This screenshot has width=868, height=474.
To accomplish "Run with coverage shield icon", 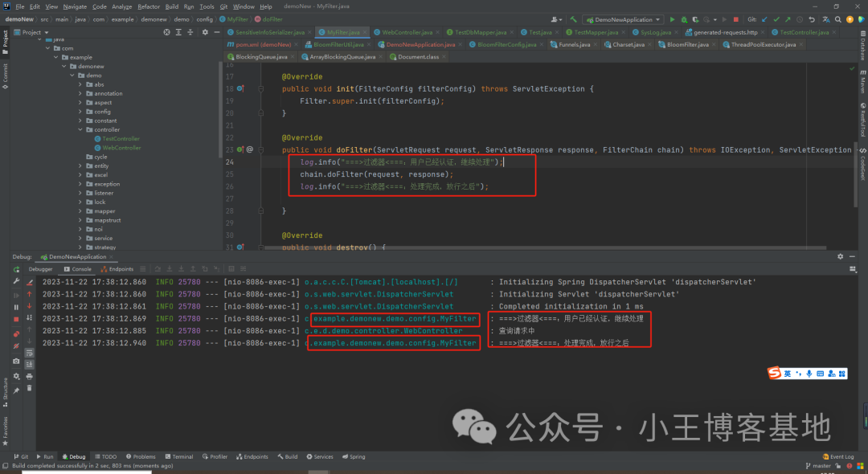I will pyautogui.click(x=695, y=19).
